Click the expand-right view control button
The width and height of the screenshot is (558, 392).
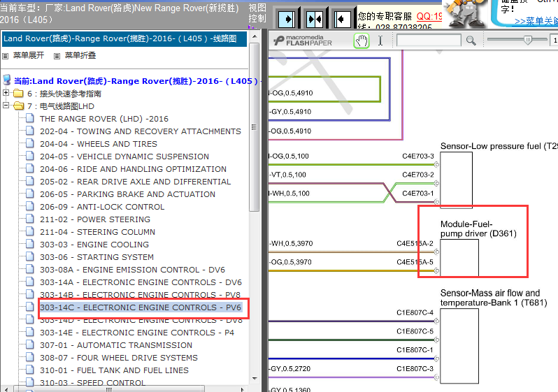(x=287, y=19)
